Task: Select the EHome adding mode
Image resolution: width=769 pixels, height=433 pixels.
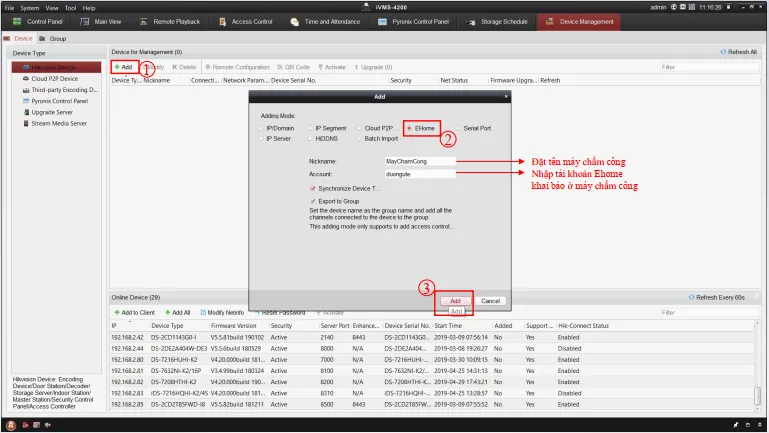Action: (x=409, y=128)
